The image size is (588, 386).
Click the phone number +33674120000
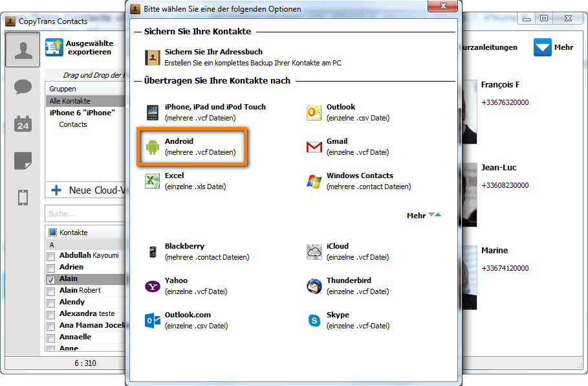click(x=505, y=269)
